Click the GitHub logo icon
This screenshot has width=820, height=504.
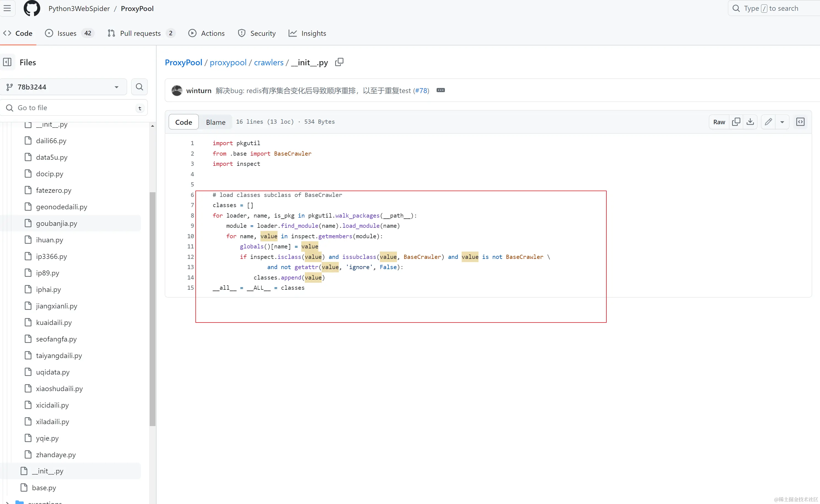pos(32,8)
